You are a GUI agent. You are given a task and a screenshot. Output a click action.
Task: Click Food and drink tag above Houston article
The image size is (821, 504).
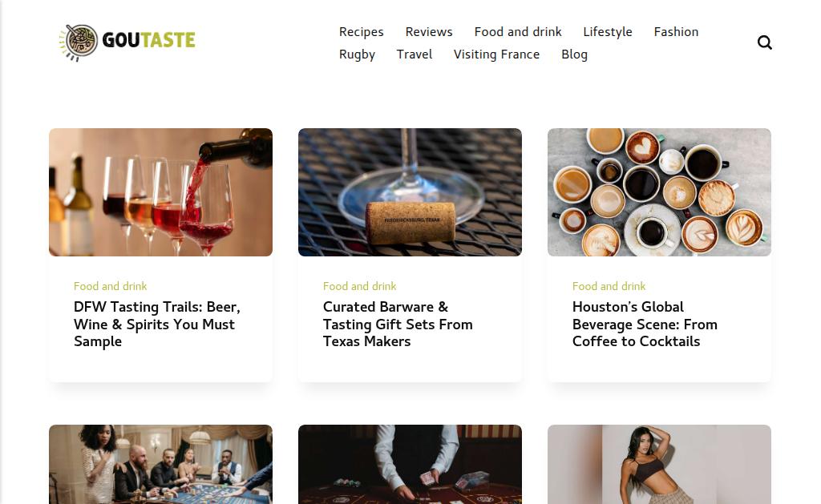click(x=609, y=286)
